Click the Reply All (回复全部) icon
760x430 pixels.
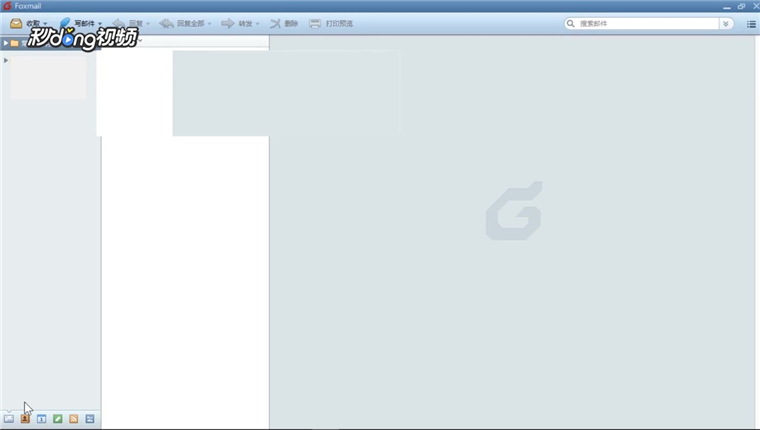coord(166,23)
